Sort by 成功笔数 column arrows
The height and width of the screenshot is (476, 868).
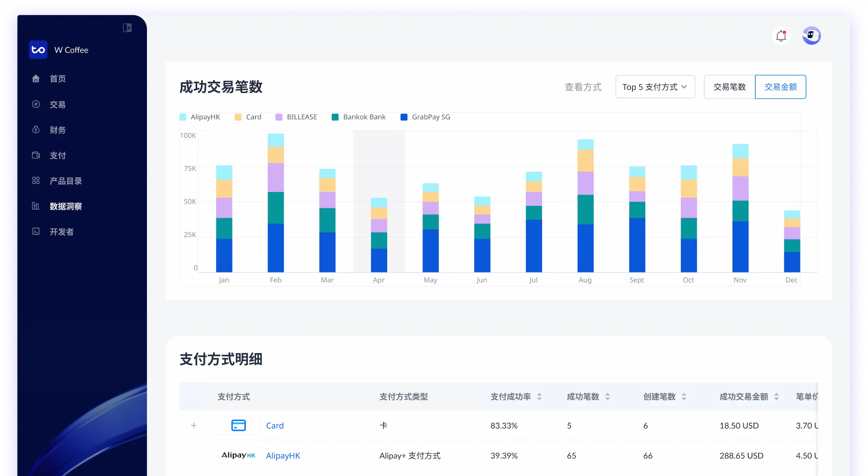[607, 397]
